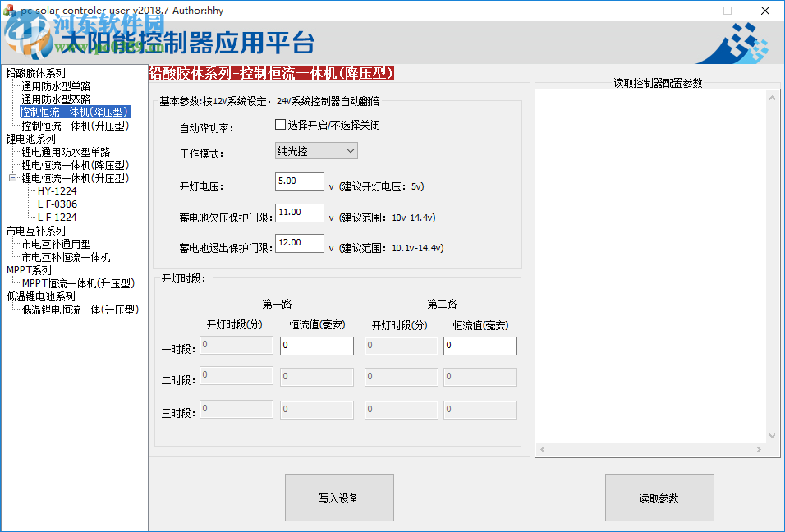
Task: Click the MPPT系列 category heading
Action: pos(29,270)
